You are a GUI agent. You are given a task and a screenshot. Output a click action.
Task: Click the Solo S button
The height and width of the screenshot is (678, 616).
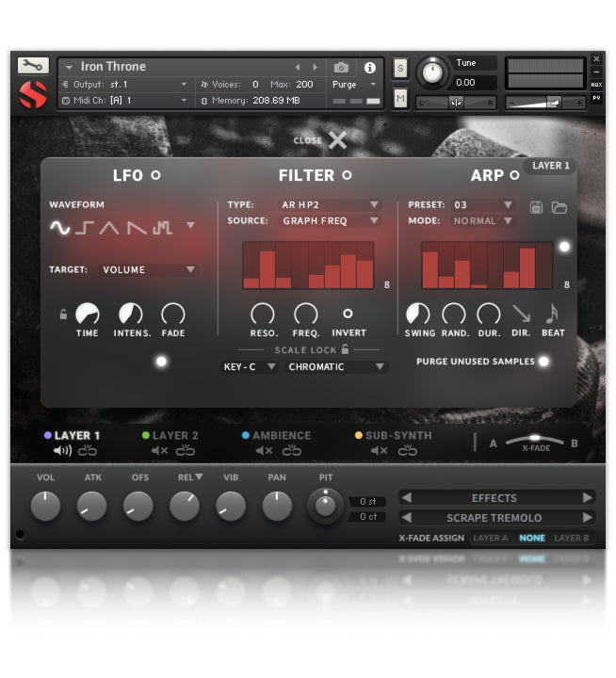400,68
